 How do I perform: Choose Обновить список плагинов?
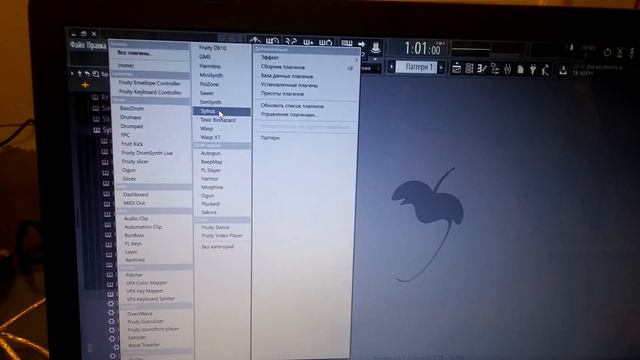pos(292,106)
